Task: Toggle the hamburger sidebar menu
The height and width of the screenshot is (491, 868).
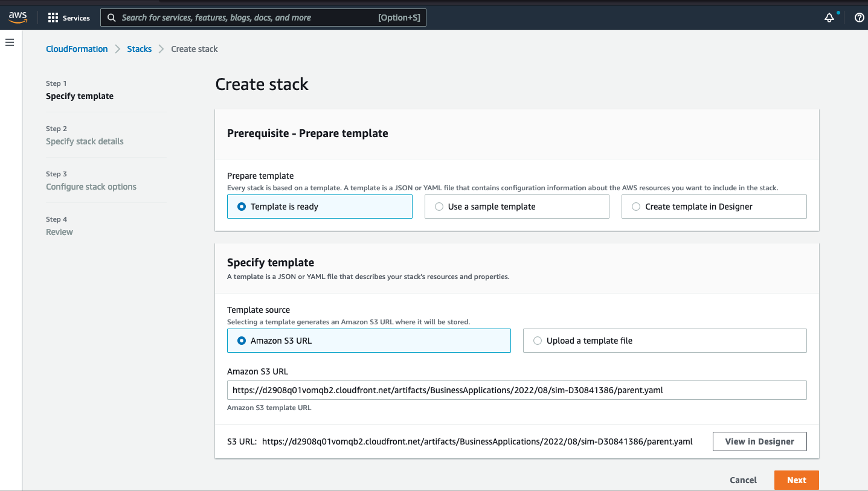Action: coord(9,42)
